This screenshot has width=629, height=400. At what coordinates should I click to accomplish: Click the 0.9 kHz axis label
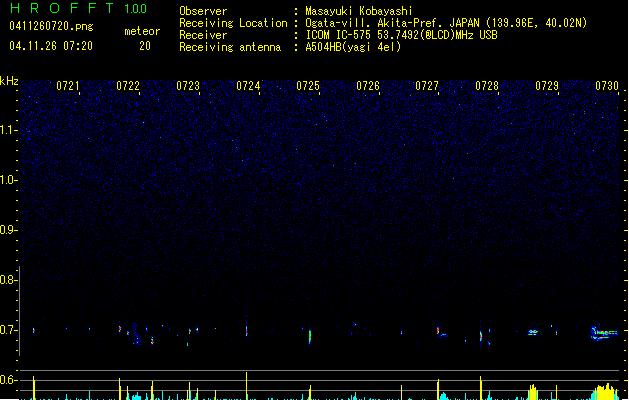coord(8,230)
